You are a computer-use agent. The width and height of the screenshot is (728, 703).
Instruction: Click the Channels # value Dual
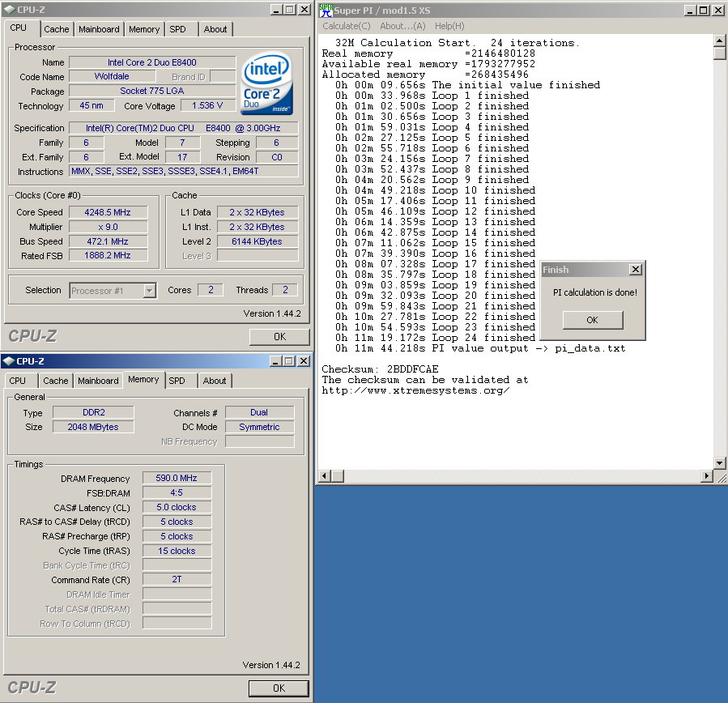point(259,412)
